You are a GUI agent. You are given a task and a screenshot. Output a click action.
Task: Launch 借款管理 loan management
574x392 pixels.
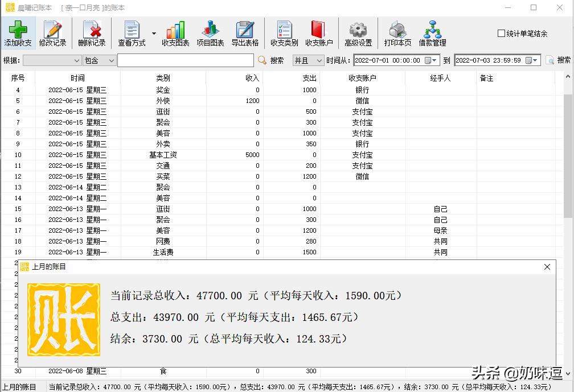tap(433, 32)
